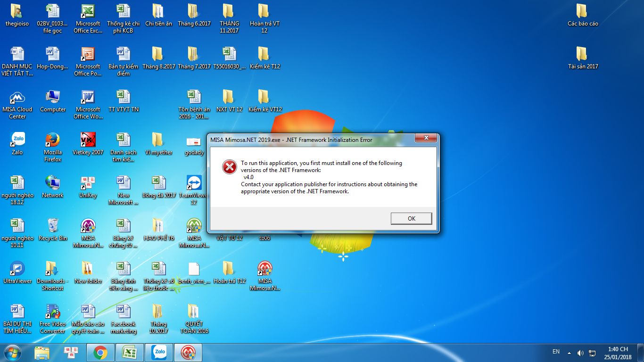
Task: Select the Downloads - Shortcut icon
Action: click(x=53, y=276)
